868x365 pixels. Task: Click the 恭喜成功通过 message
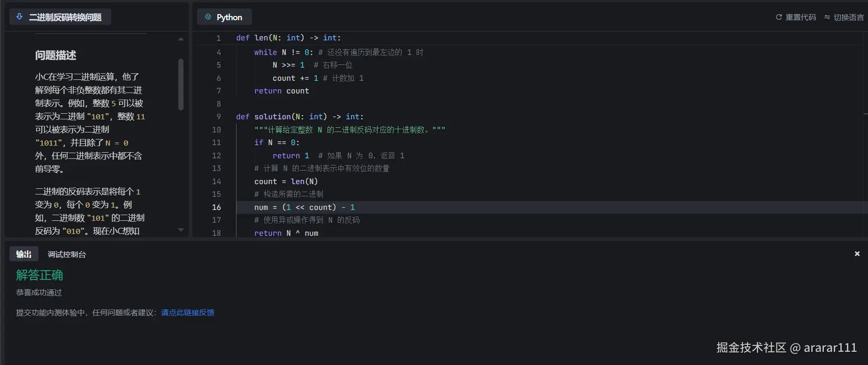point(39,292)
